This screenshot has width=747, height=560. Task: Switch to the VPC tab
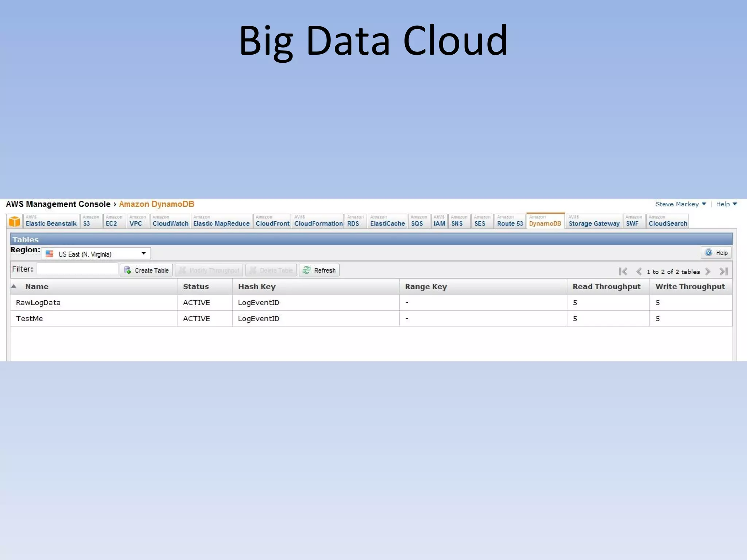[138, 221]
